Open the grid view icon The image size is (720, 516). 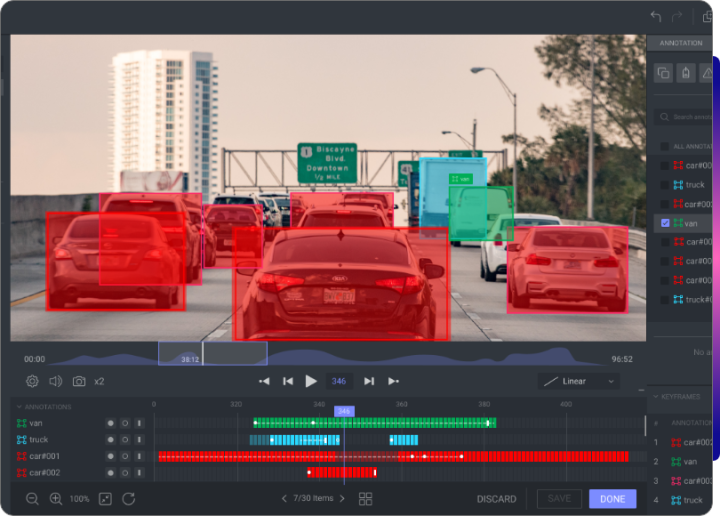[x=366, y=499]
